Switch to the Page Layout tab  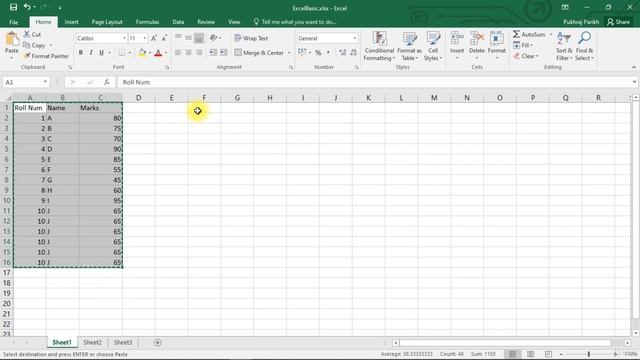107,22
